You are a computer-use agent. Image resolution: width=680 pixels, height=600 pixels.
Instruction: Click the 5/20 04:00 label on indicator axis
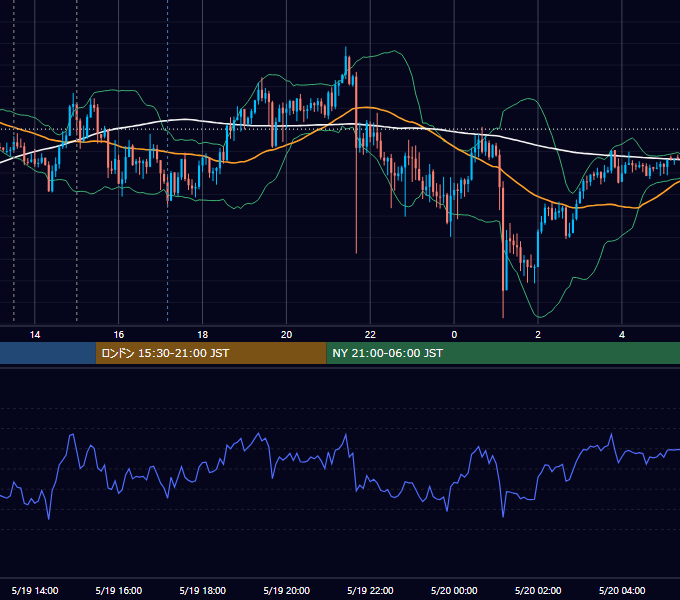[622, 590]
